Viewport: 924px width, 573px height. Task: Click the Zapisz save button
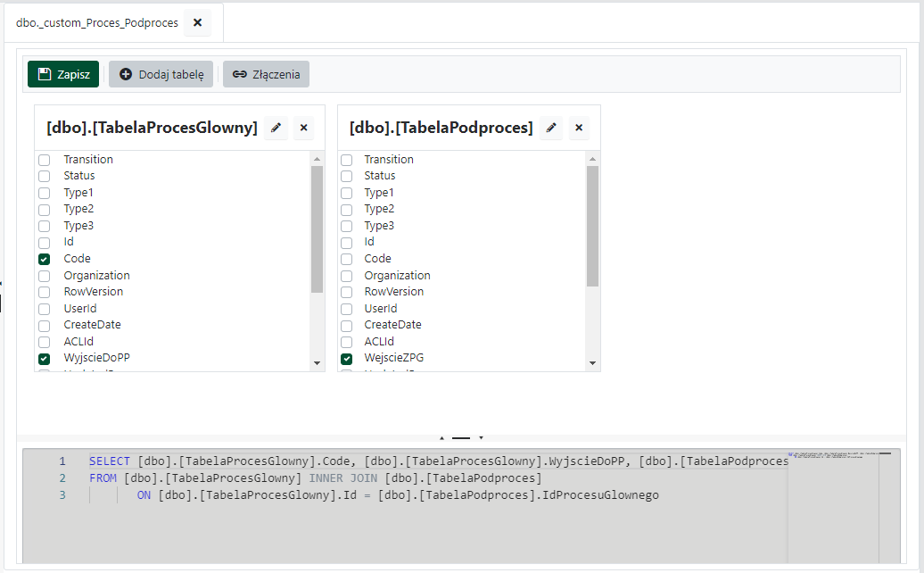[x=62, y=74]
